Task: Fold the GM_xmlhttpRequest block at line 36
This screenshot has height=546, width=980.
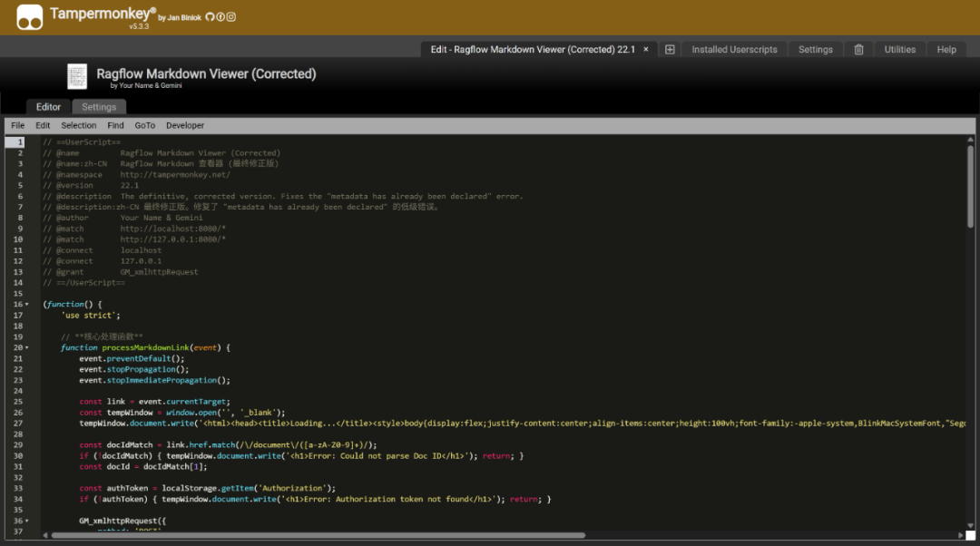Action: [26, 521]
